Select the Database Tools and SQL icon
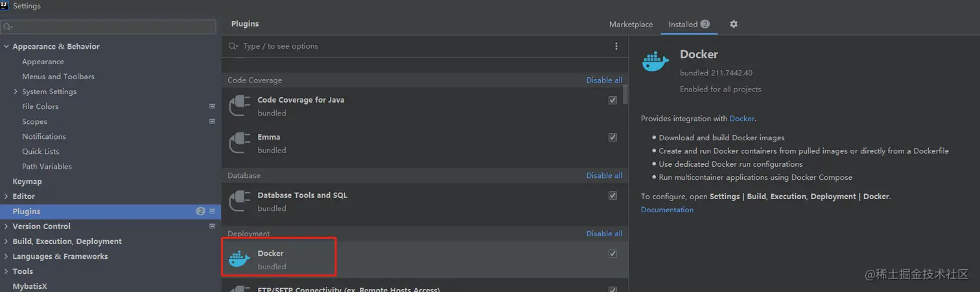The height and width of the screenshot is (292, 980). (x=239, y=201)
